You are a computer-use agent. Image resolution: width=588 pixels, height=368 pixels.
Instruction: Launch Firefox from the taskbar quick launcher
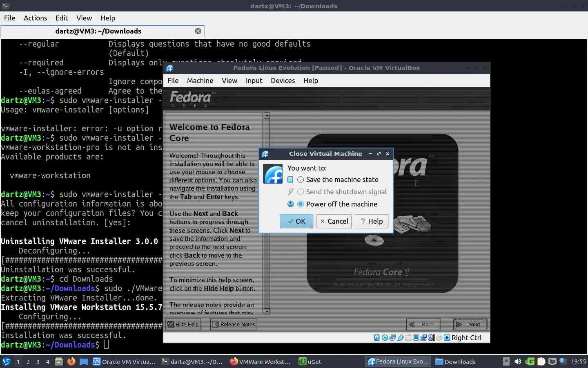pyautogui.click(x=71, y=361)
